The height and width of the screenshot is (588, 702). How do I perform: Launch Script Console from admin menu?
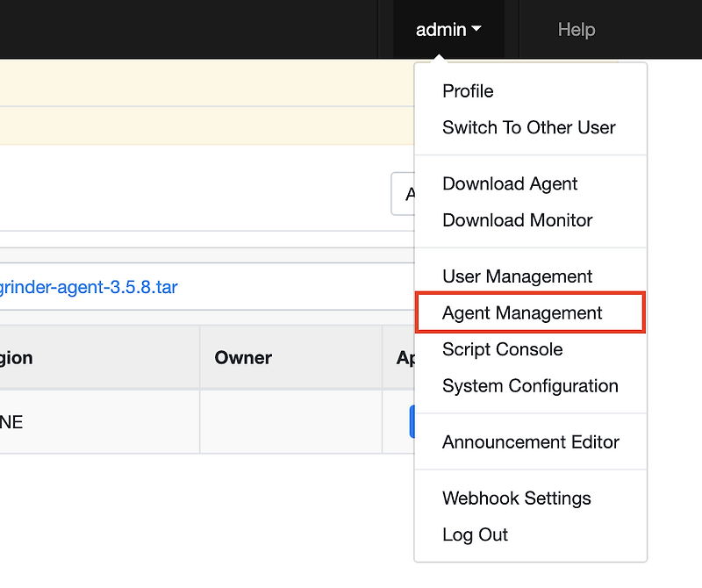click(x=503, y=349)
